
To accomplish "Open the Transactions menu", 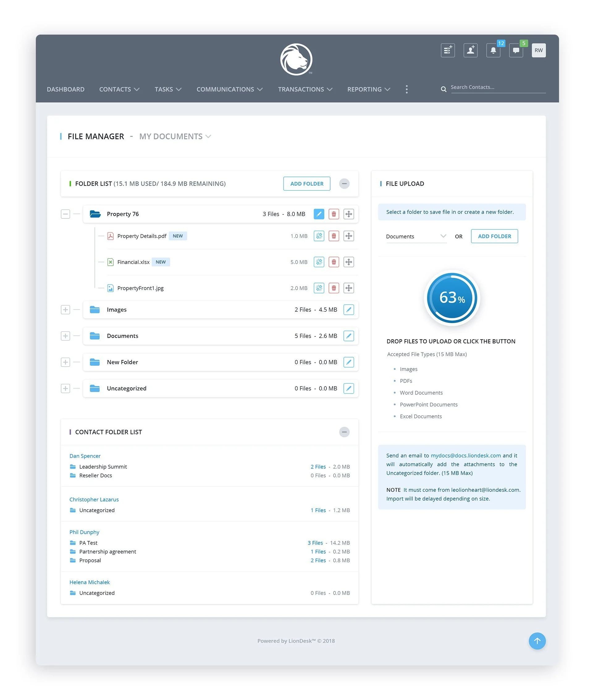I will pos(305,90).
